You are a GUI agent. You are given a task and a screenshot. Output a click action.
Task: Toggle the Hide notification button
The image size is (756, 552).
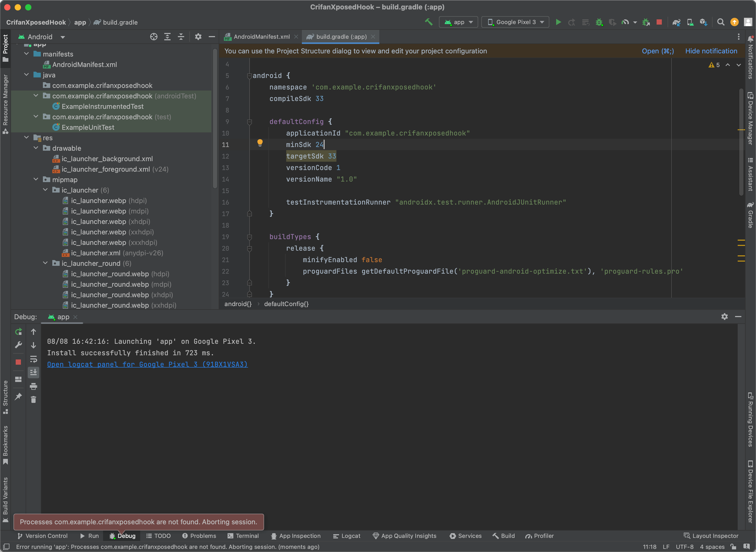click(711, 50)
